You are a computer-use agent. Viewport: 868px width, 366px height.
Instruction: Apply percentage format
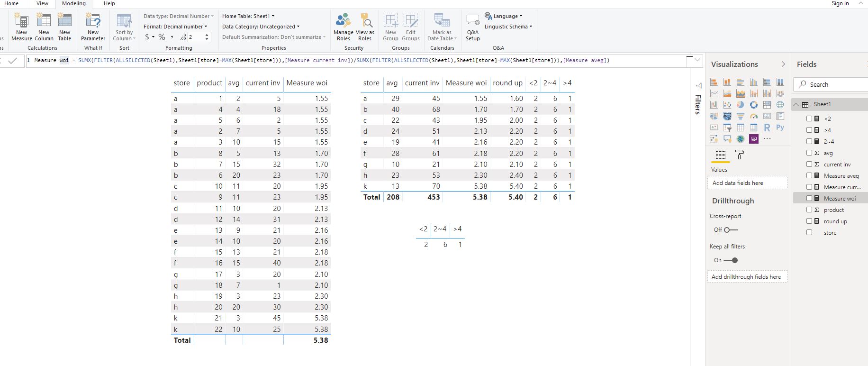point(162,37)
